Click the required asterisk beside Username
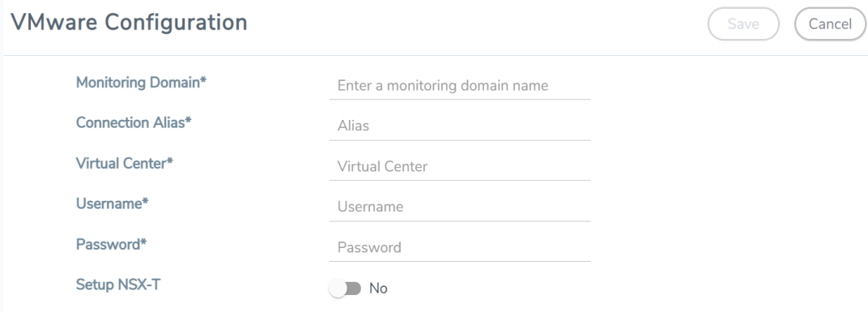Image resolution: width=868 pixels, height=312 pixels. 146,201
